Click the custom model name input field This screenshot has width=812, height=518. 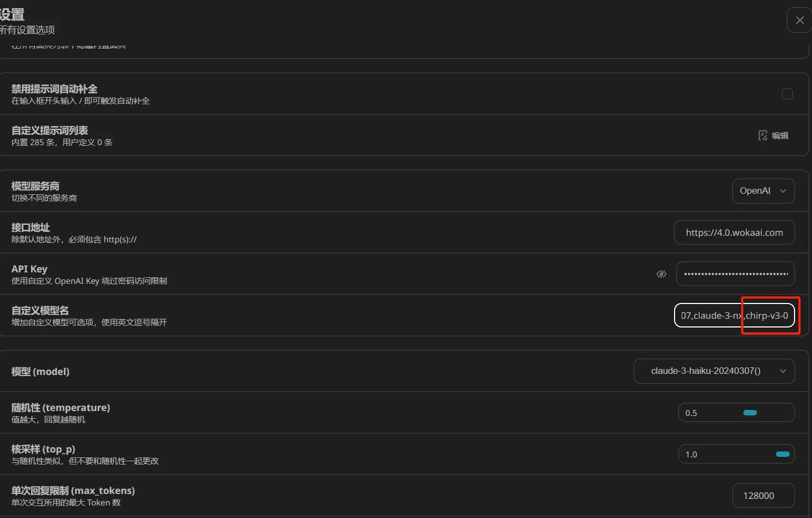tap(734, 315)
